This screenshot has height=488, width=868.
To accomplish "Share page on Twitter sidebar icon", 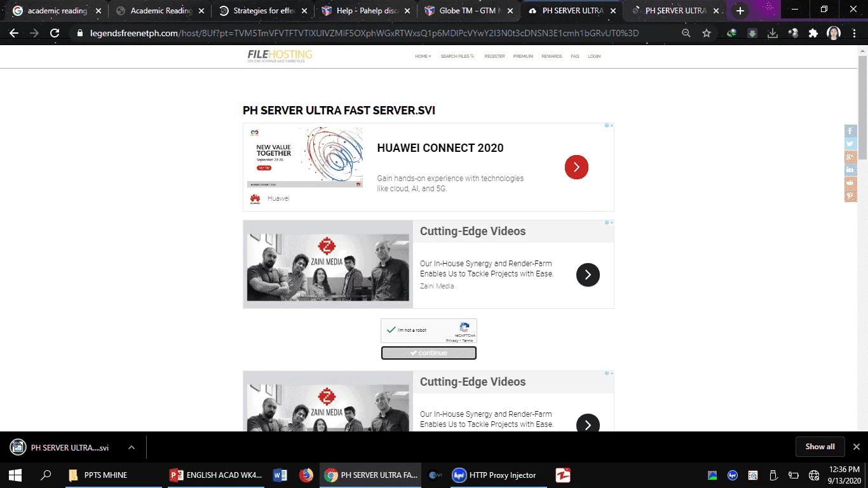I will click(x=850, y=144).
